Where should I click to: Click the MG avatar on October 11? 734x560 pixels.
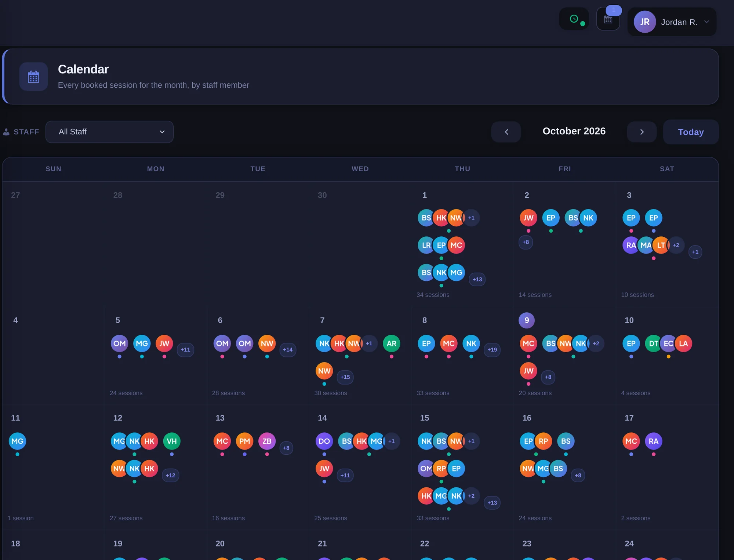[17, 441]
